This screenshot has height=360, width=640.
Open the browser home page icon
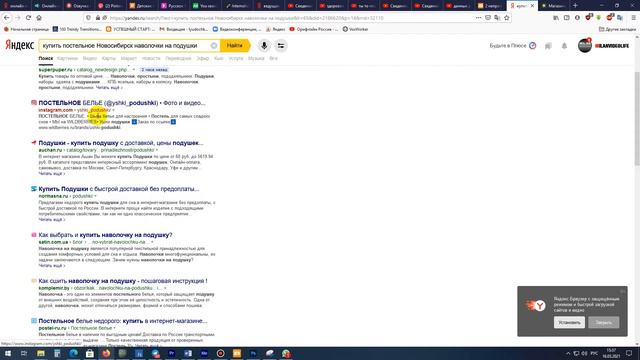[x=39, y=18]
